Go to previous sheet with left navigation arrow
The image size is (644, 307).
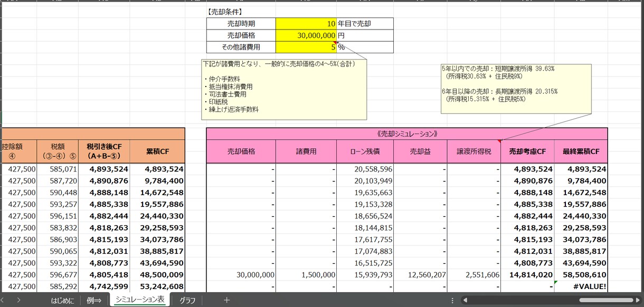tap(3, 300)
